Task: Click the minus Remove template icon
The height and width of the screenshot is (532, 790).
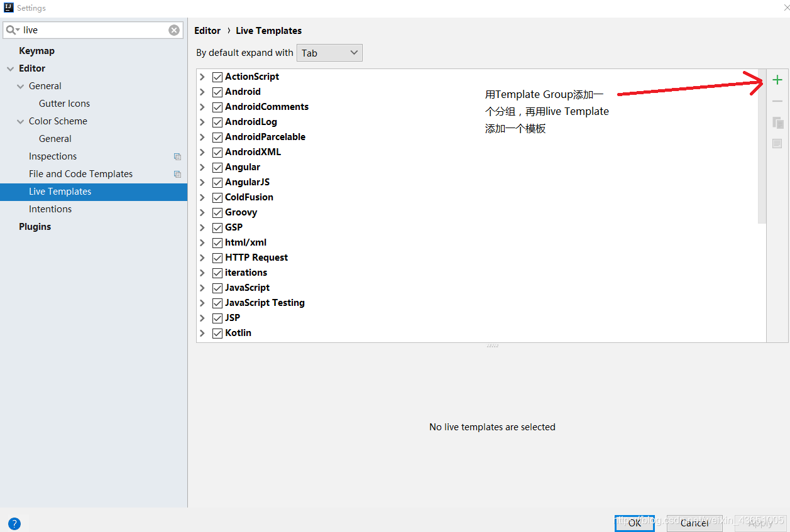Action: [777, 101]
